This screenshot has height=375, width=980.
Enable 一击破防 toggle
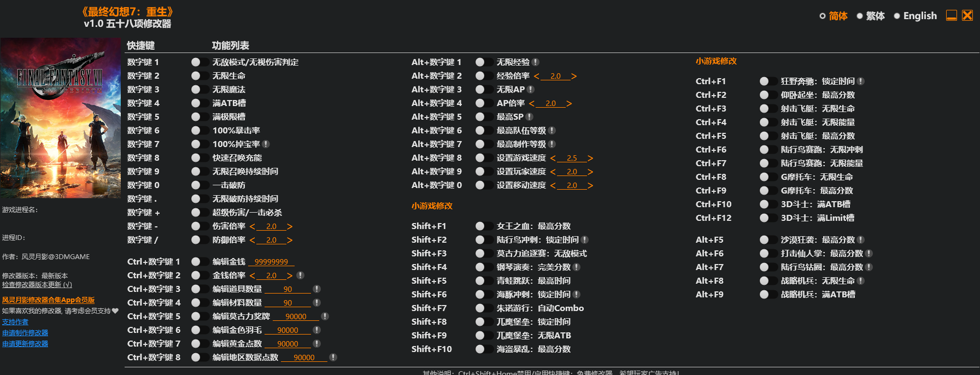(199, 185)
